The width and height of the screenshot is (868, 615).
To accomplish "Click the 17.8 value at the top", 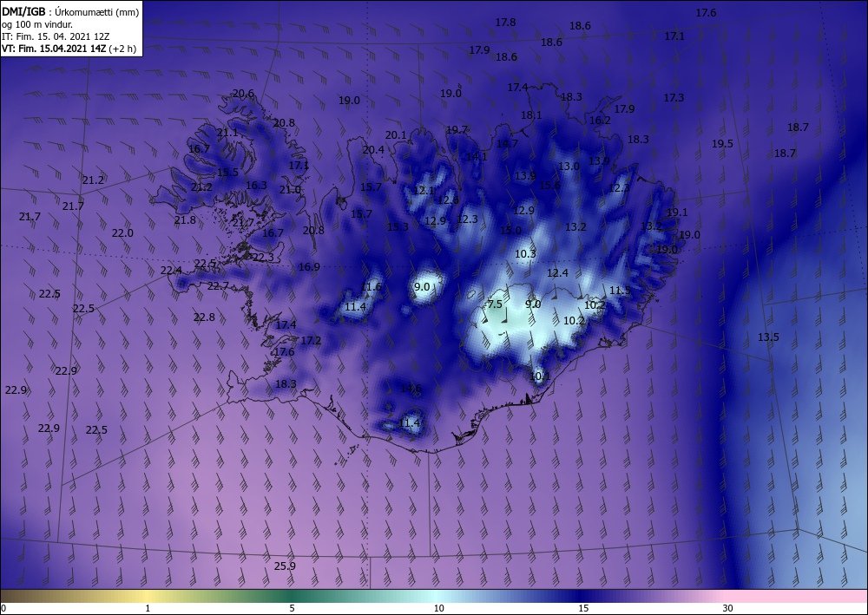I will click(x=505, y=23).
